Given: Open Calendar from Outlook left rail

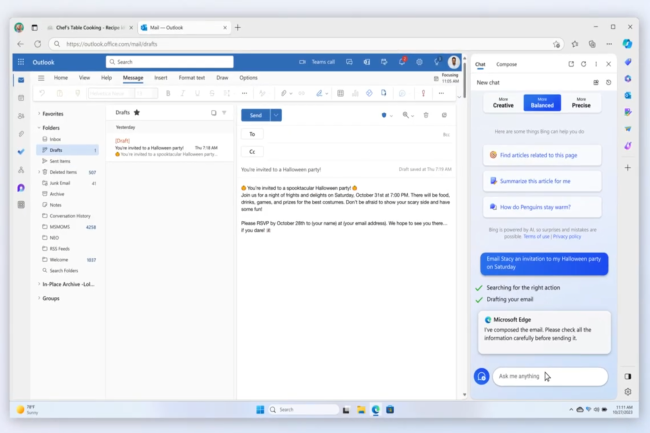Looking at the screenshot, I should [21, 97].
